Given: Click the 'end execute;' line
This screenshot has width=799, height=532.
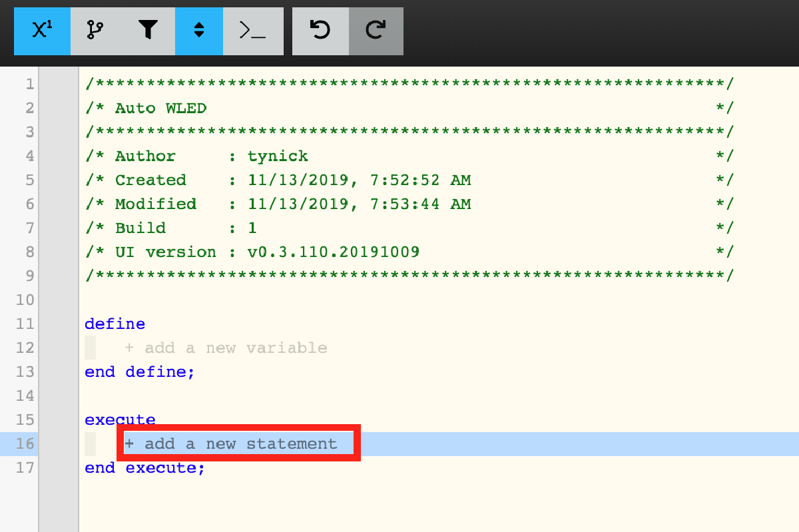Looking at the screenshot, I should (x=144, y=467).
